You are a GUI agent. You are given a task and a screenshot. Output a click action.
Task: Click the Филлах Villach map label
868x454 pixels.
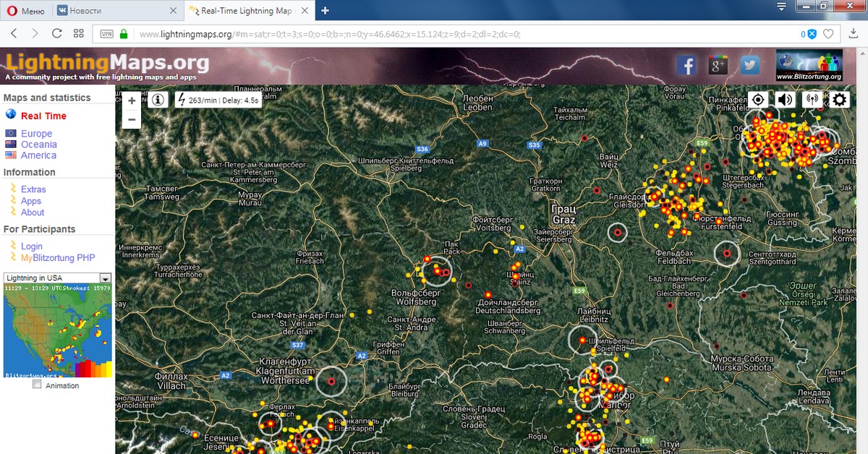click(171, 381)
